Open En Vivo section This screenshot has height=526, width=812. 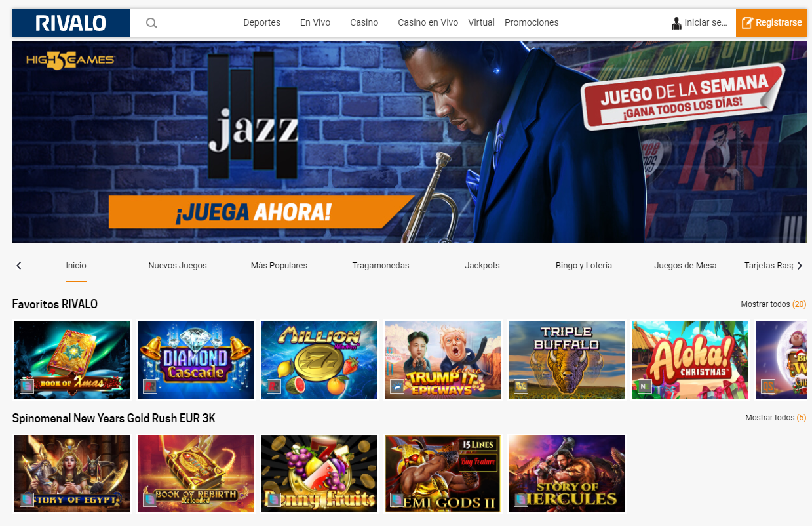pos(315,22)
